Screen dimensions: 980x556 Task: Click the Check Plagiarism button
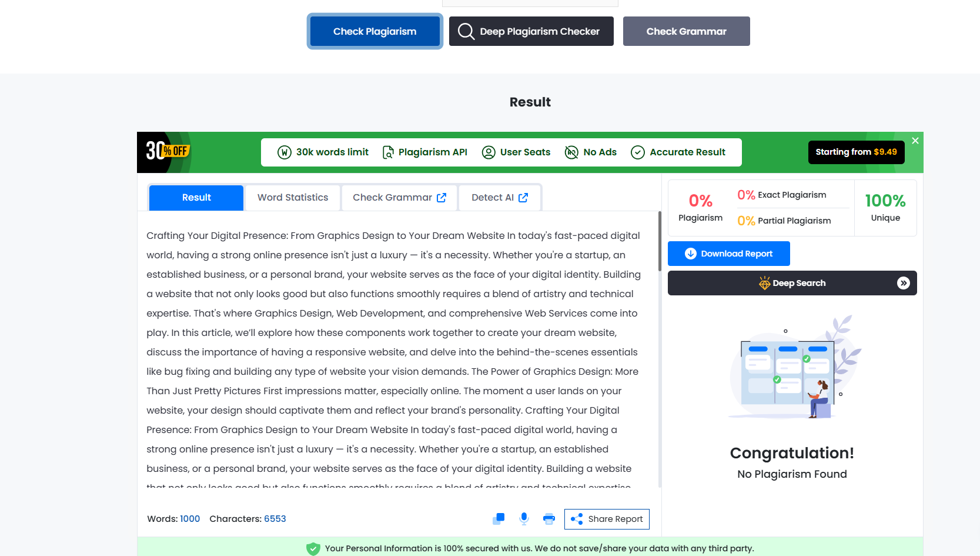pyautogui.click(x=374, y=31)
